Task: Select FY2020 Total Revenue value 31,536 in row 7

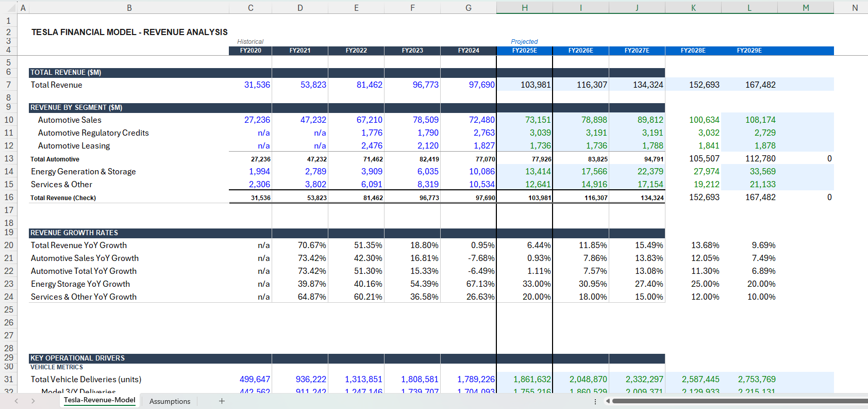Action: pos(257,85)
